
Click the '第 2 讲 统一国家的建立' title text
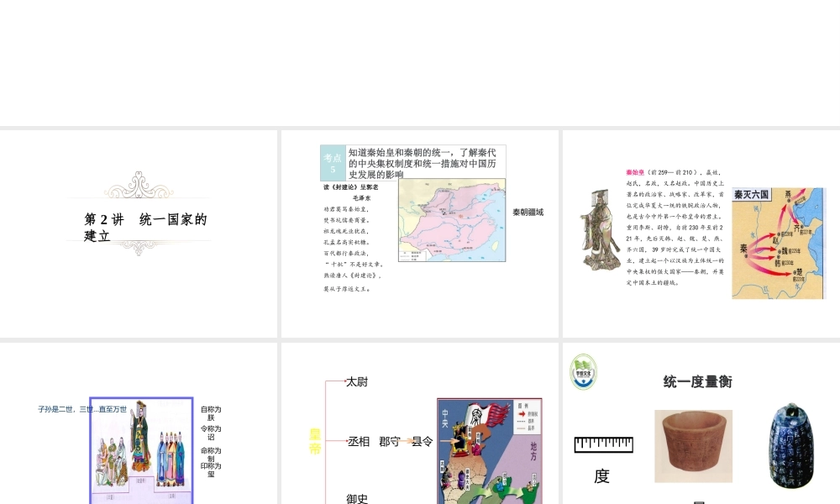(145, 227)
